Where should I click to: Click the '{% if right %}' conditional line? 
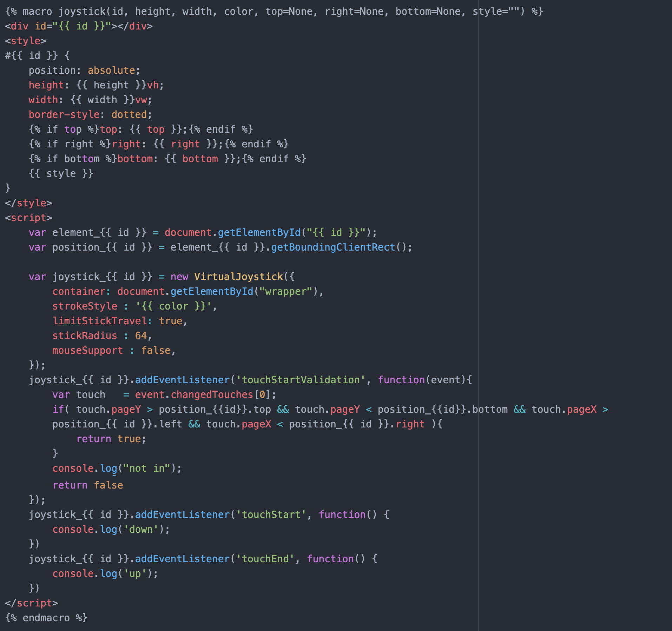coord(158,144)
